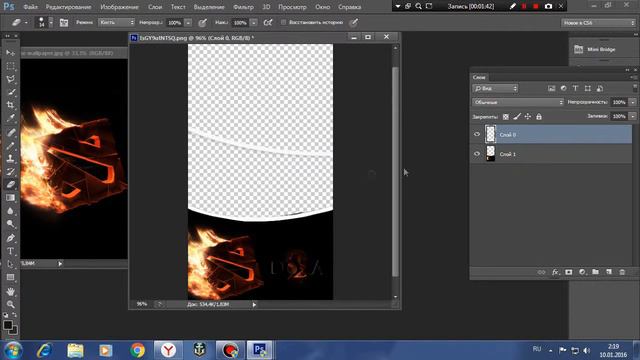Screen dimensions: 640x360
Task: Select the Eyedropper tool
Action: click(x=11, y=118)
